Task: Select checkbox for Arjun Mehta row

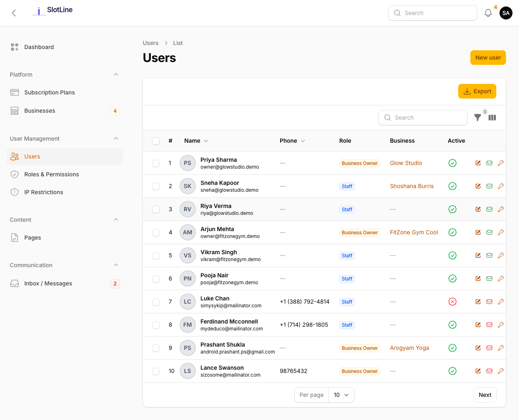Action: [156, 233]
